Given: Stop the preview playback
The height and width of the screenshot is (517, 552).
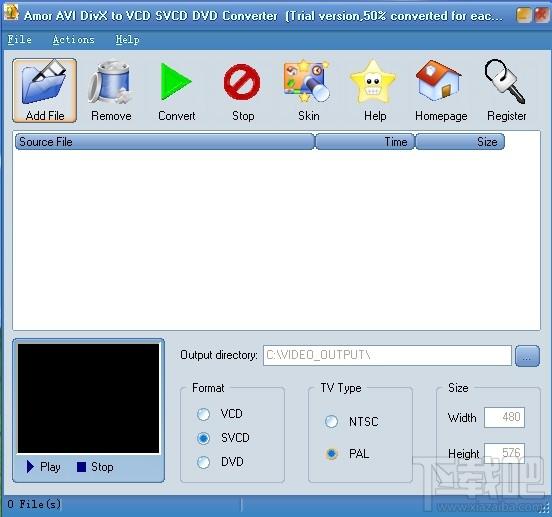Looking at the screenshot, I should point(95,467).
